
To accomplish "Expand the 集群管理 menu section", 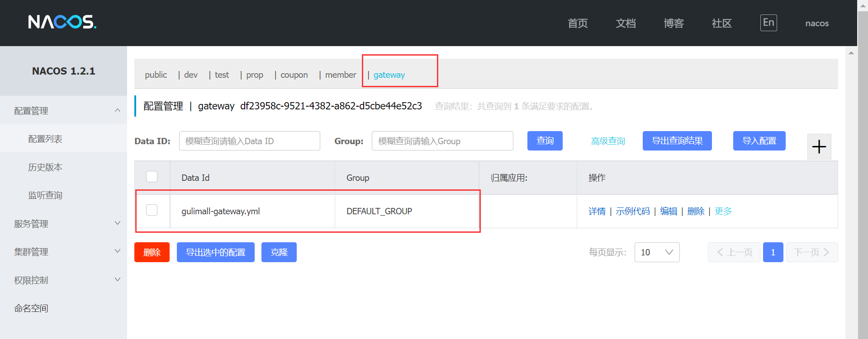I will [x=63, y=251].
